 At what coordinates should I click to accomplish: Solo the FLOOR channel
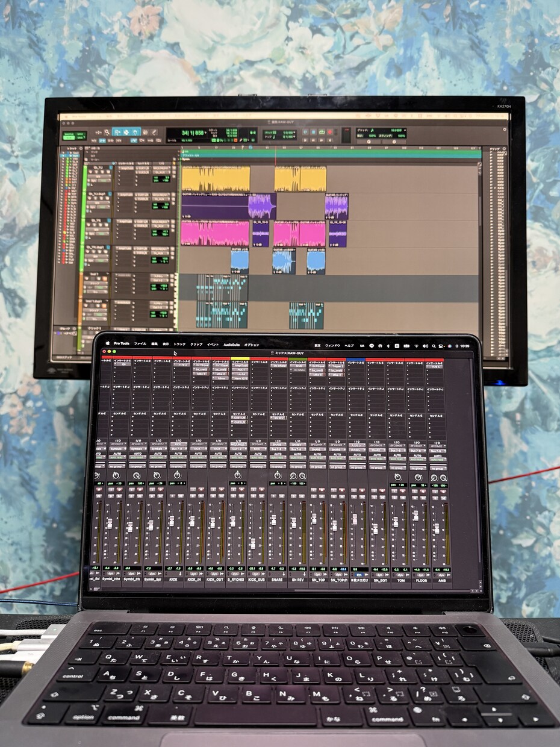[415, 498]
